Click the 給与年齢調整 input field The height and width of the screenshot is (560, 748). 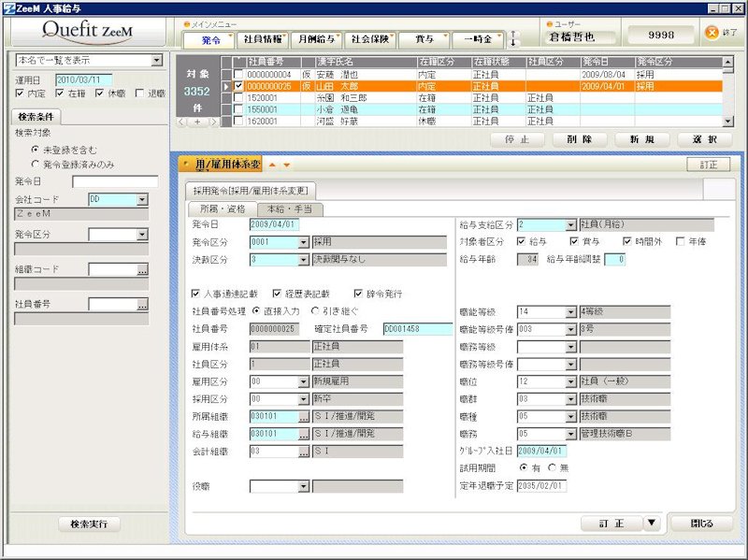tap(614, 260)
